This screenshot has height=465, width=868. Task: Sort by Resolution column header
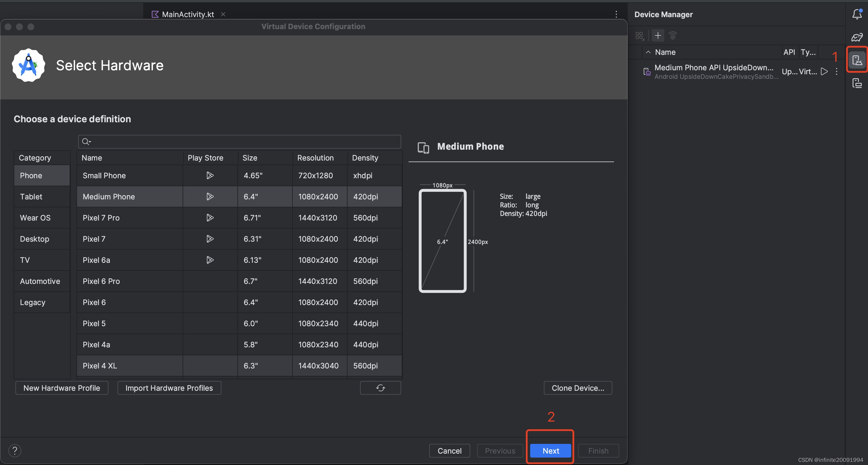(x=320, y=158)
